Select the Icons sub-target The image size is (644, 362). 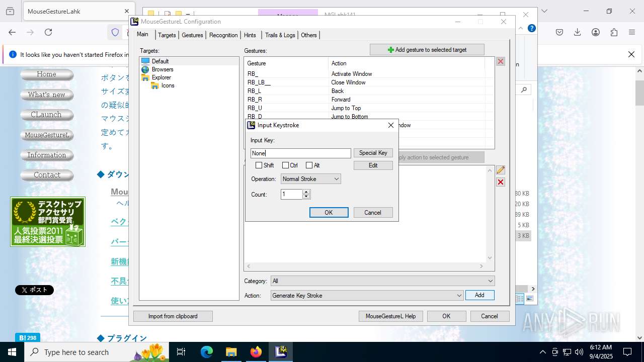point(168,85)
